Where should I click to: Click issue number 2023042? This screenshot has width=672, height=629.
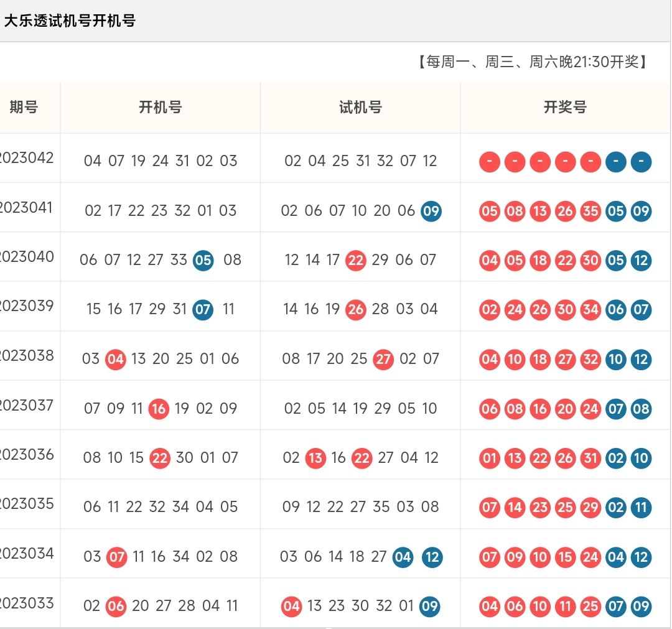tap(27, 158)
